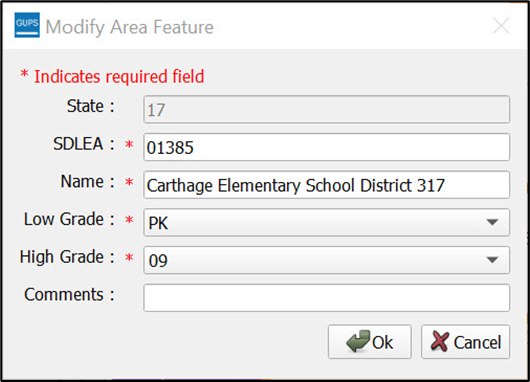The height and width of the screenshot is (382, 530).
Task: Click the green return arrow icon on Ok
Action: click(358, 341)
